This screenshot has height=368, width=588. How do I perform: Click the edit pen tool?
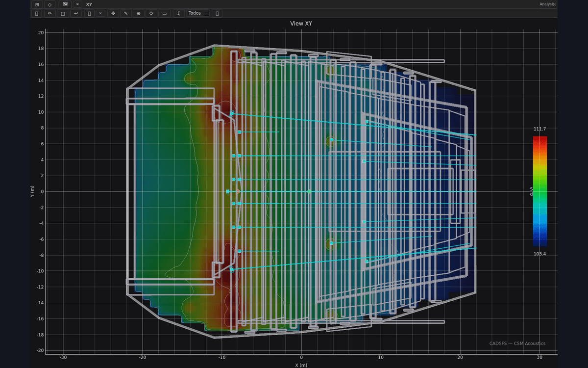tap(126, 13)
